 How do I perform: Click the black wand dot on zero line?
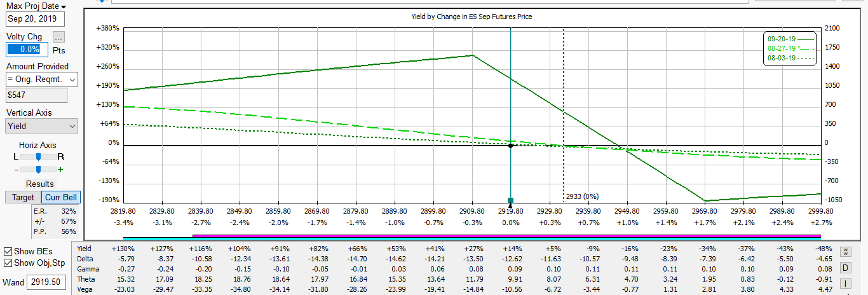point(510,146)
